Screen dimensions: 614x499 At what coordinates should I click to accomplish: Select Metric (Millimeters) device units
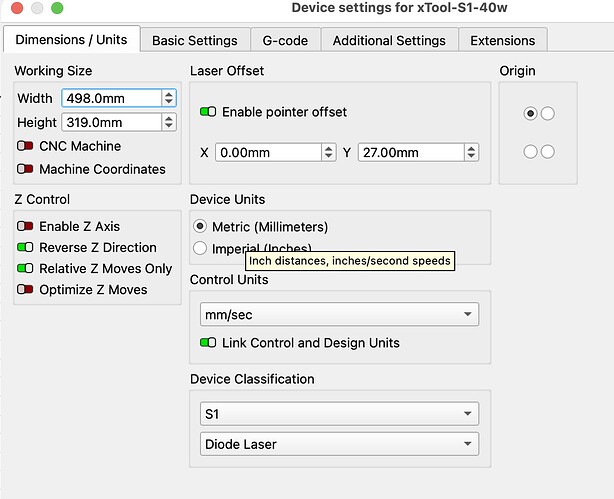click(x=200, y=226)
